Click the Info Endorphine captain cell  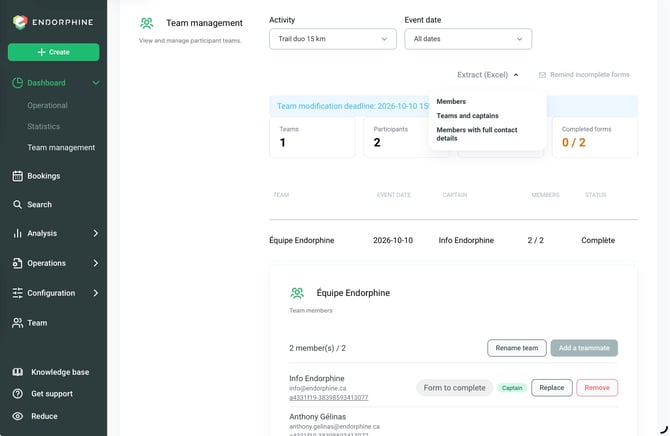pos(466,240)
